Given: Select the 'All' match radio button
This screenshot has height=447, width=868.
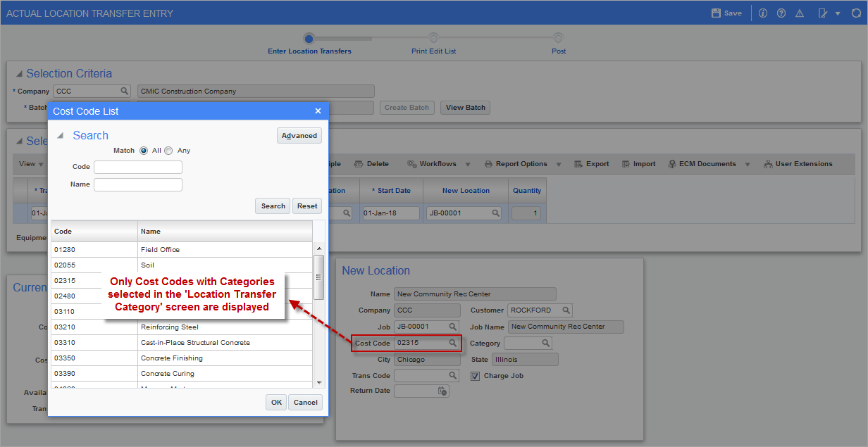Looking at the screenshot, I should pyautogui.click(x=144, y=151).
